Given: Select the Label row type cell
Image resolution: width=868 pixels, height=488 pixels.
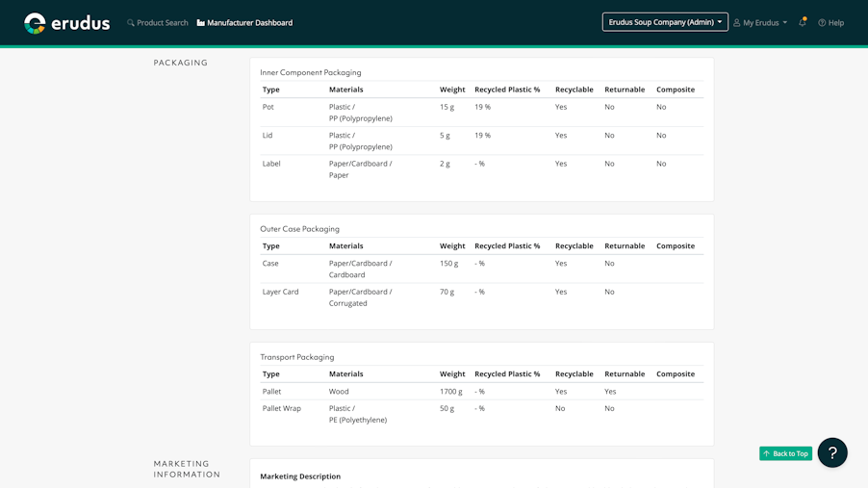Looking at the screenshot, I should pos(271,164).
